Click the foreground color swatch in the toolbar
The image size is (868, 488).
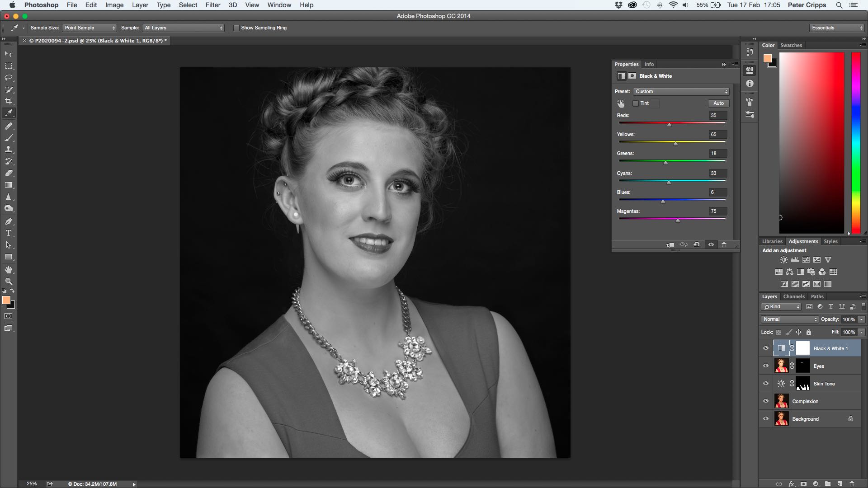click(x=6, y=300)
